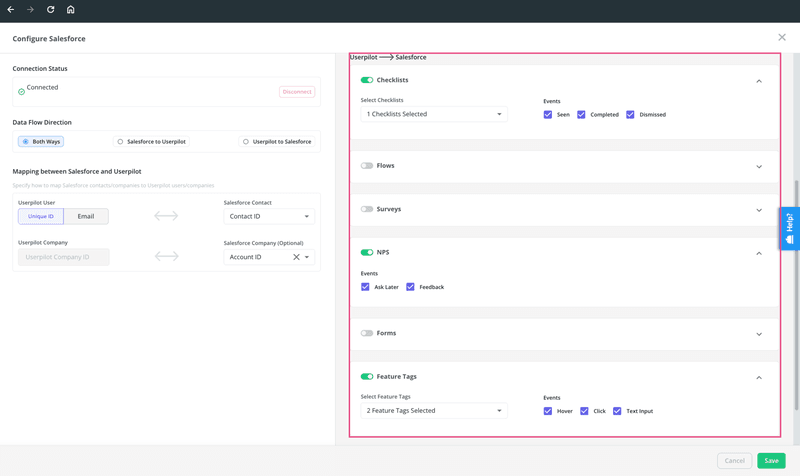Open the Salesforce Contact ID dropdown
Screen dimensions: 800x476
pyautogui.click(x=268, y=216)
